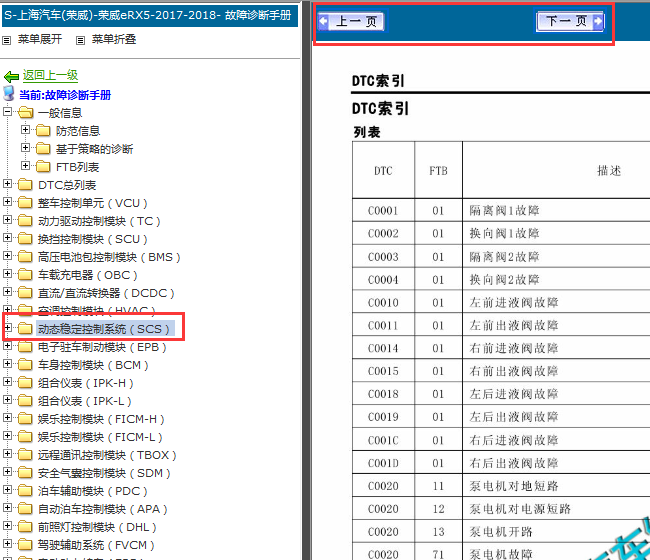Click folder icon for 换挡控制模块 (SCU)

(x=25, y=239)
